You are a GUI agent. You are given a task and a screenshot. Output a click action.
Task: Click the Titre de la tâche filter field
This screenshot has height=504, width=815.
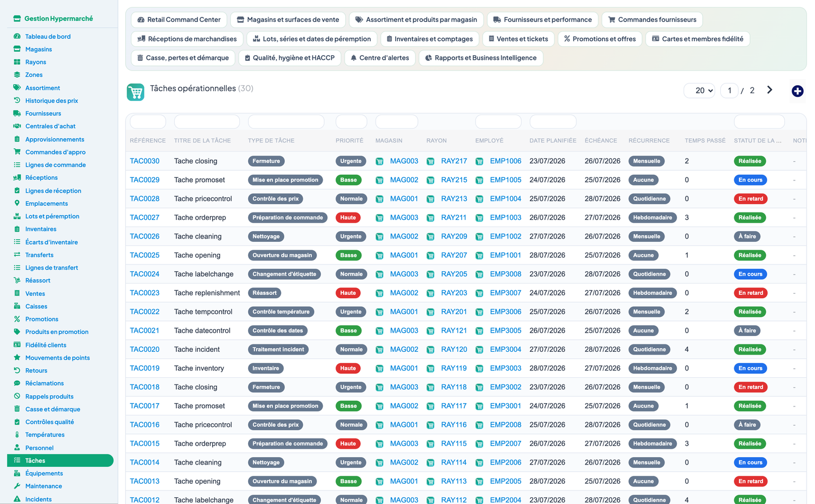[207, 122]
